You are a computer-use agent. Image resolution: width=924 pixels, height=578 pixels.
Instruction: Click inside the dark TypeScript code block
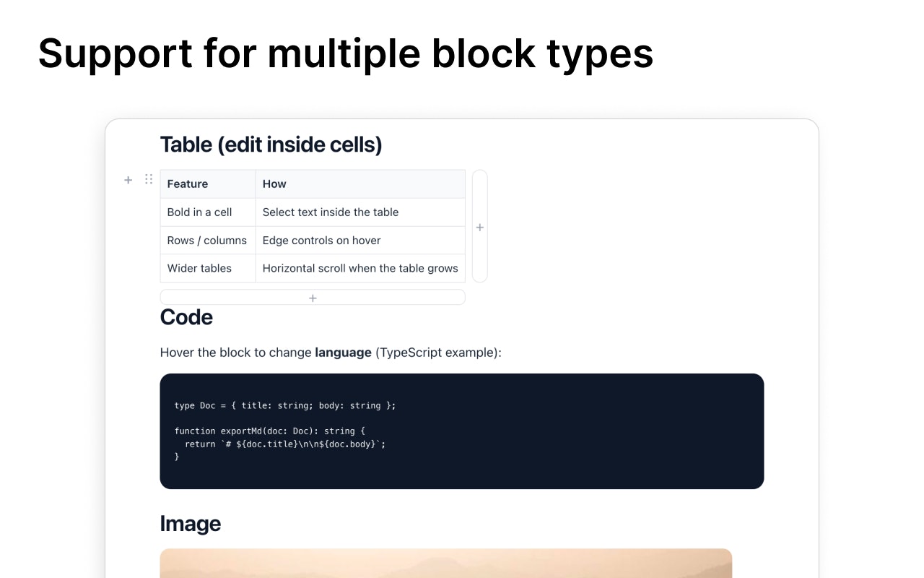pyautogui.click(x=461, y=431)
